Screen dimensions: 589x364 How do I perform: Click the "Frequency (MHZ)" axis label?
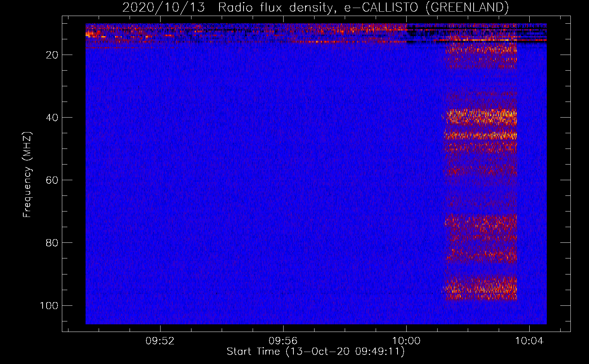coord(27,175)
